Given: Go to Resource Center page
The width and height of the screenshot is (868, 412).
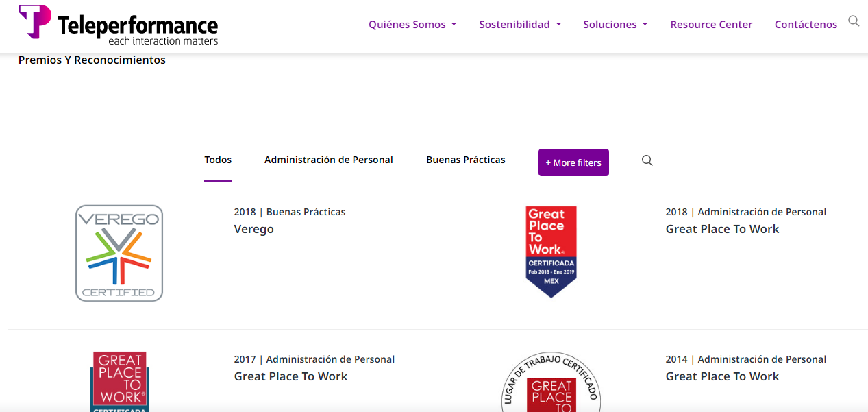Looking at the screenshot, I should click(711, 25).
